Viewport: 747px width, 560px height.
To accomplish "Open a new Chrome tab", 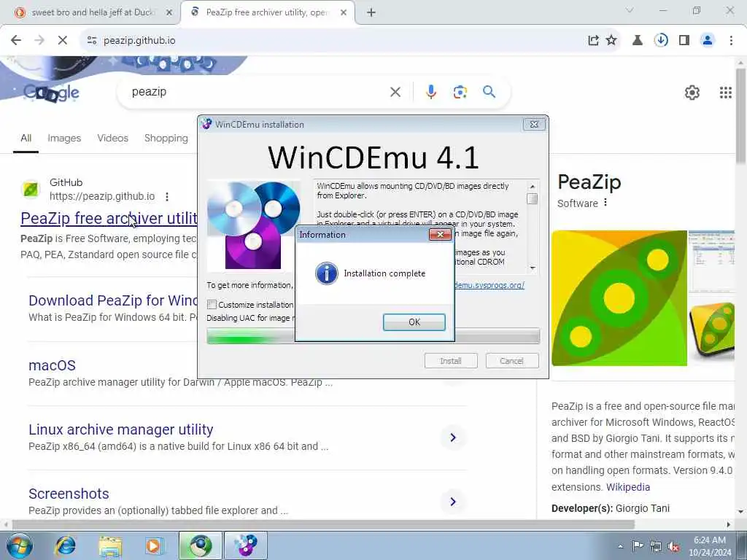I will [x=371, y=13].
